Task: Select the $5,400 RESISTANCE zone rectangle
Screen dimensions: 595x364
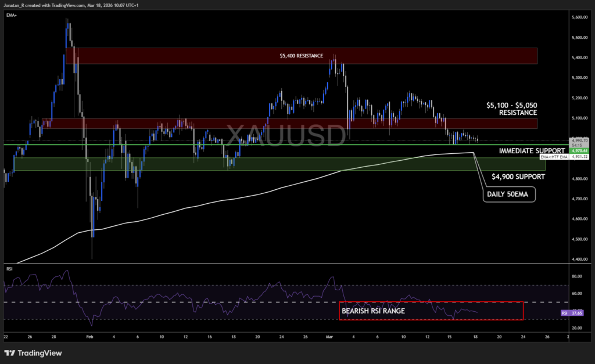Action: (300, 56)
